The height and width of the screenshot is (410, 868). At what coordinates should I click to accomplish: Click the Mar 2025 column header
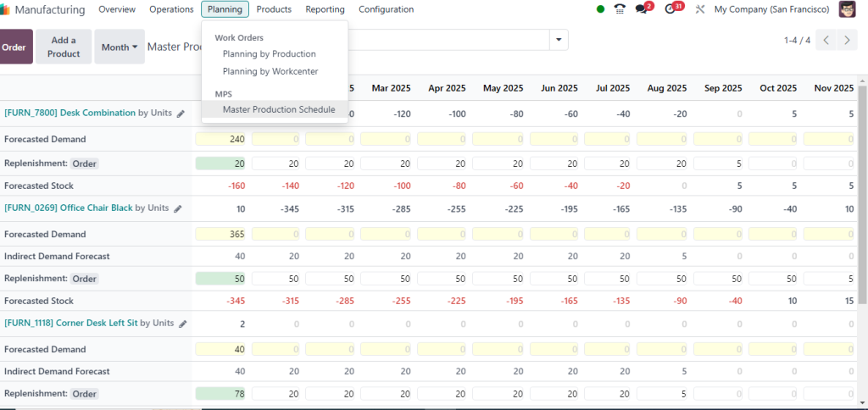pyautogui.click(x=391, y=88)
